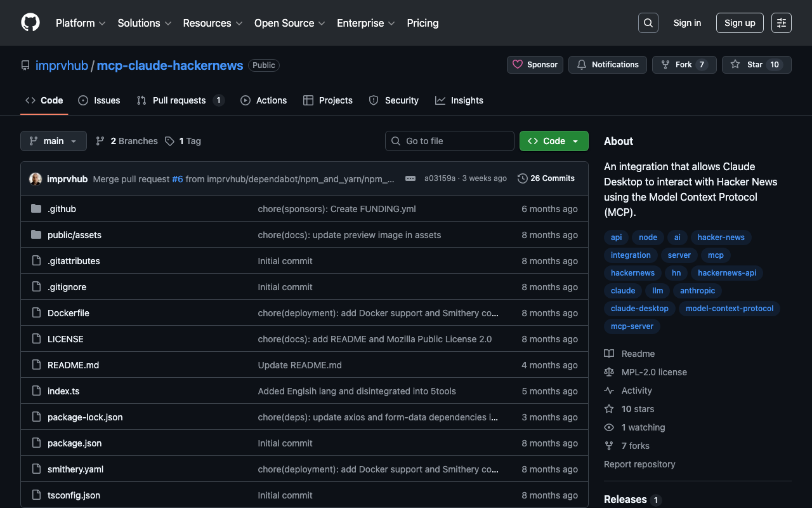Click the commit details ellipsis icon

pos(410,178)
